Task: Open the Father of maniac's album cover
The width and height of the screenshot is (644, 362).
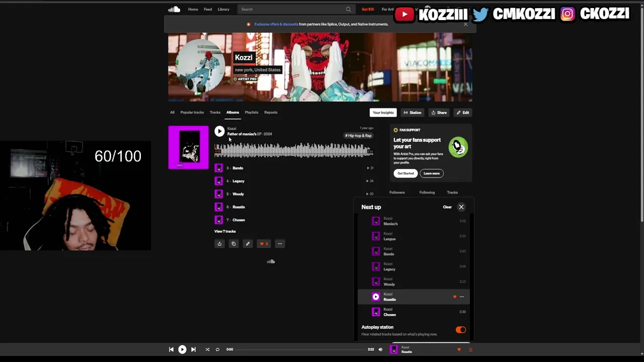Action: pyautogui.click(x=188, y=147)
